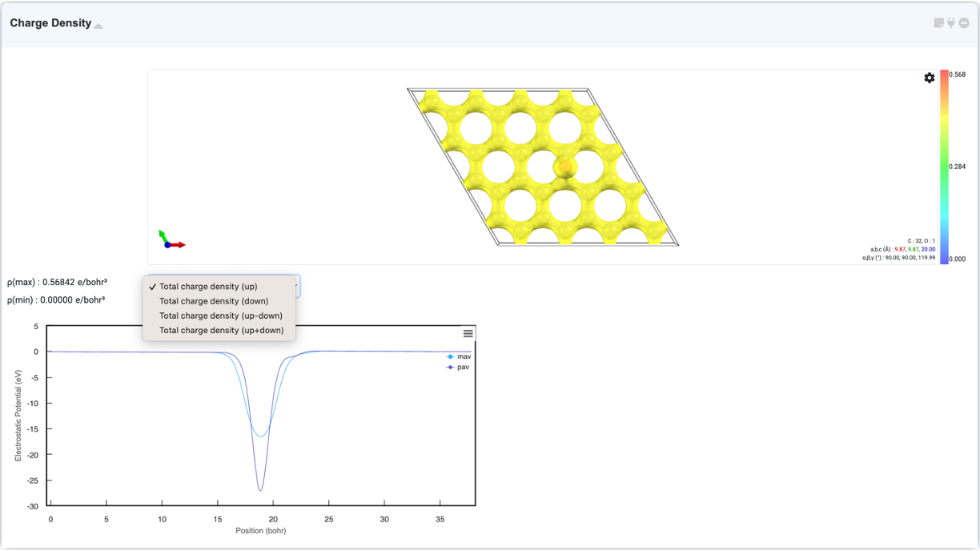Select Total charge density (up)
Screen dimensions: 980x551
click(208, 287)
